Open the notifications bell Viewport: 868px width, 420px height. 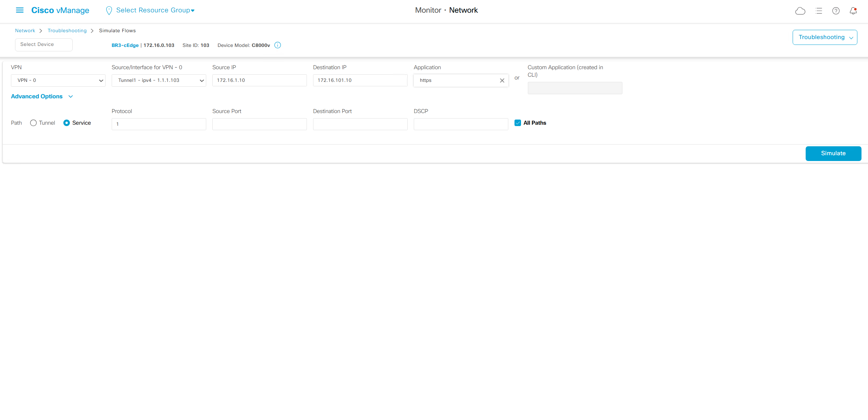[853, 11]
